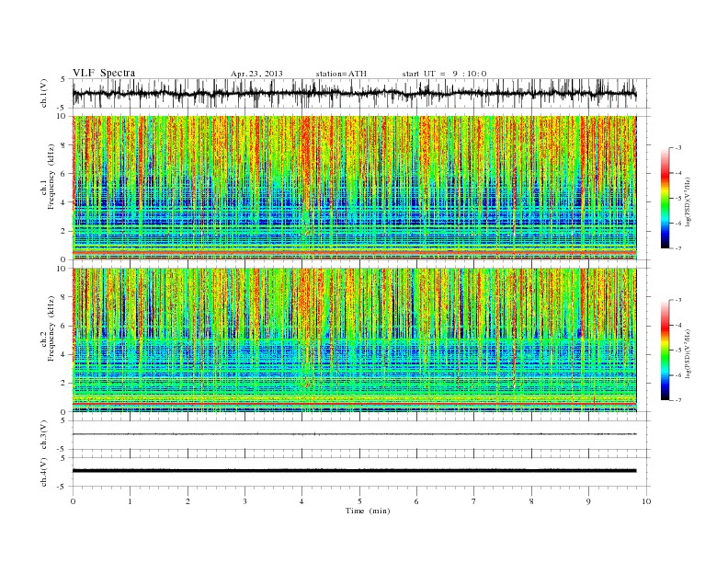728x563 pixels.
Task: Select the date text "Apr. 23, 2013"
Action: [256, 74]
